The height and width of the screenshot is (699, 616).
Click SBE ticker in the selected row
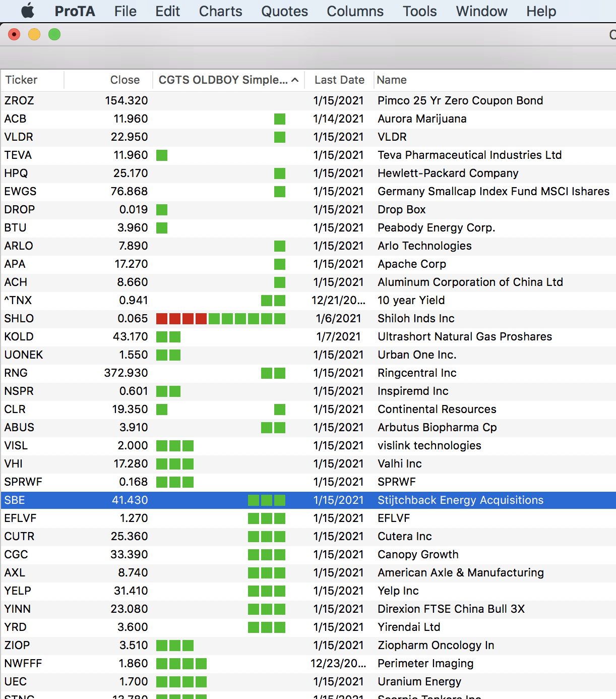tap(14, 500)
